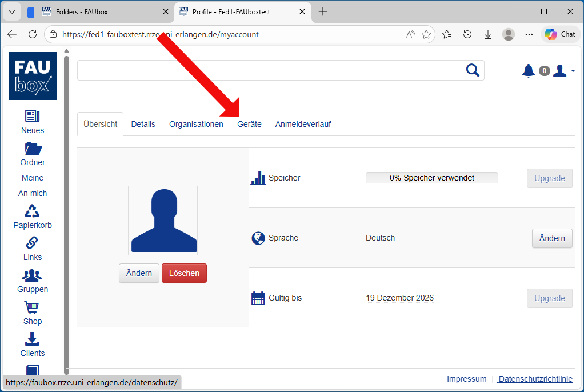
Task: Expand the user account dropdown menu
Action: point(563,71)
